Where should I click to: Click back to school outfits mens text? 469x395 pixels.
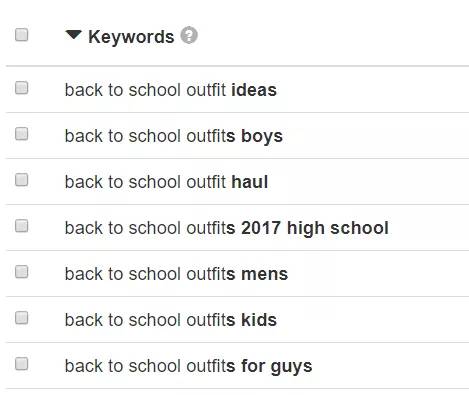coord(176,274)
